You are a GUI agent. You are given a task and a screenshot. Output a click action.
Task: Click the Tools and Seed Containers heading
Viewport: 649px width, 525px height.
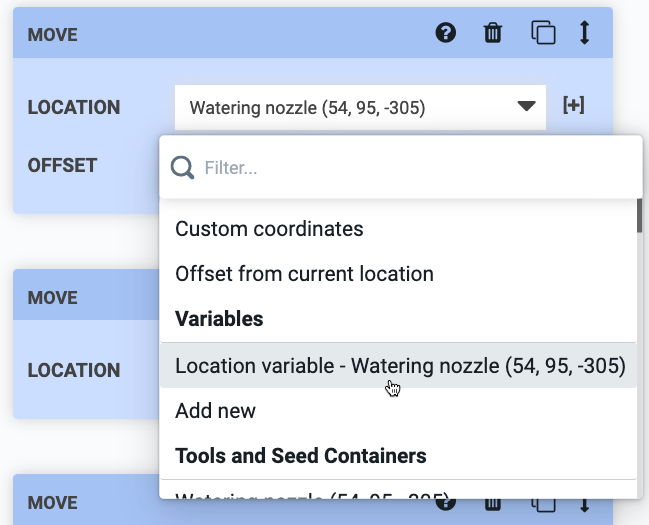click(x=300, y=456)
